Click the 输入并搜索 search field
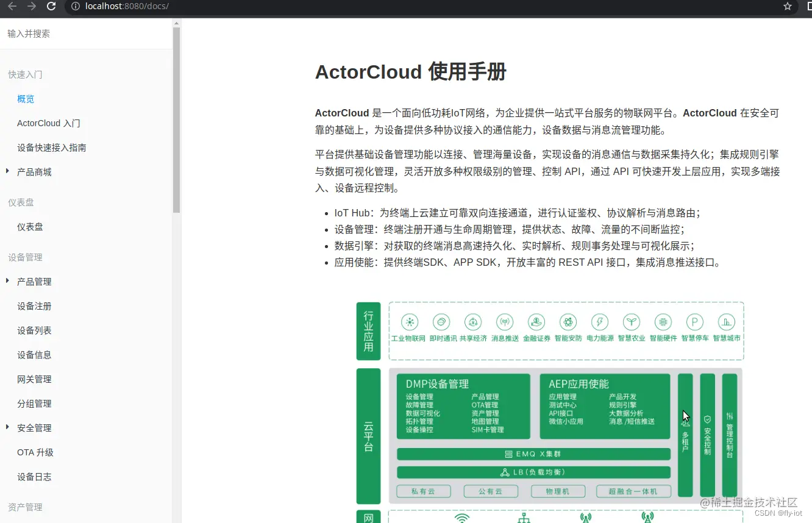The width and height of the screenshot is (812, 523). tap(86, 34)
